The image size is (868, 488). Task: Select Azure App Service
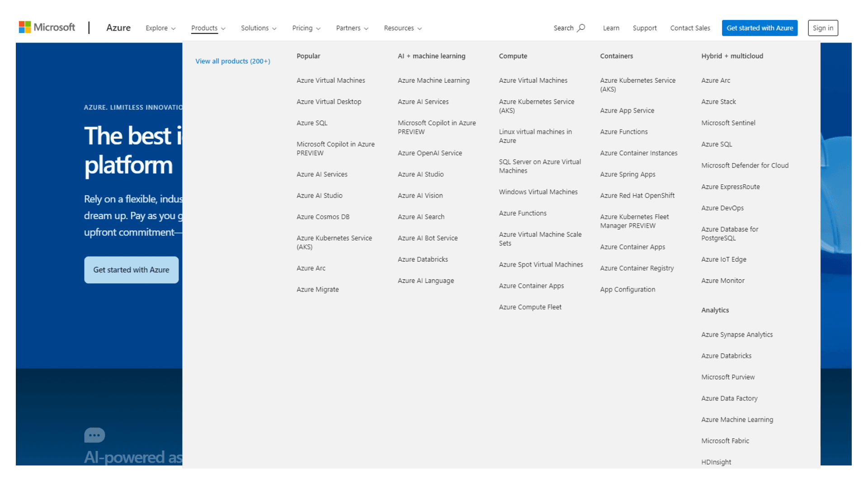click(x=627, y=111)
